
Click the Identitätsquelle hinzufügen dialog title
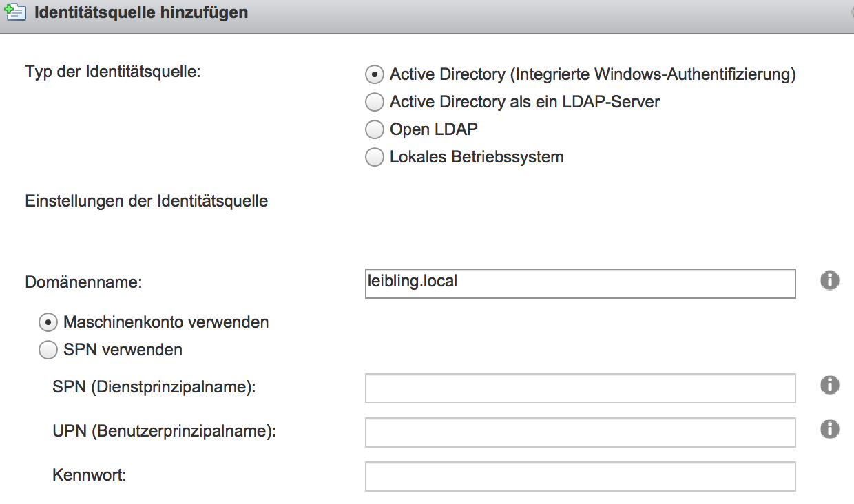(x=141, y=12)
